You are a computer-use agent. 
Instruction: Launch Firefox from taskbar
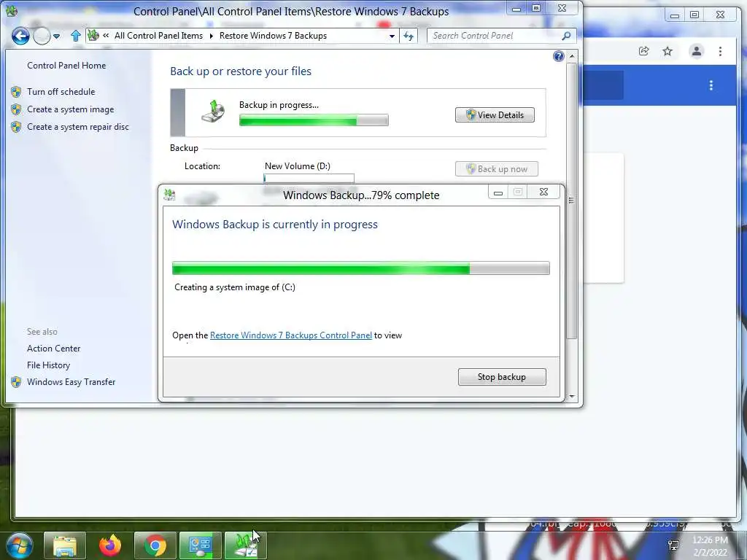110,545
